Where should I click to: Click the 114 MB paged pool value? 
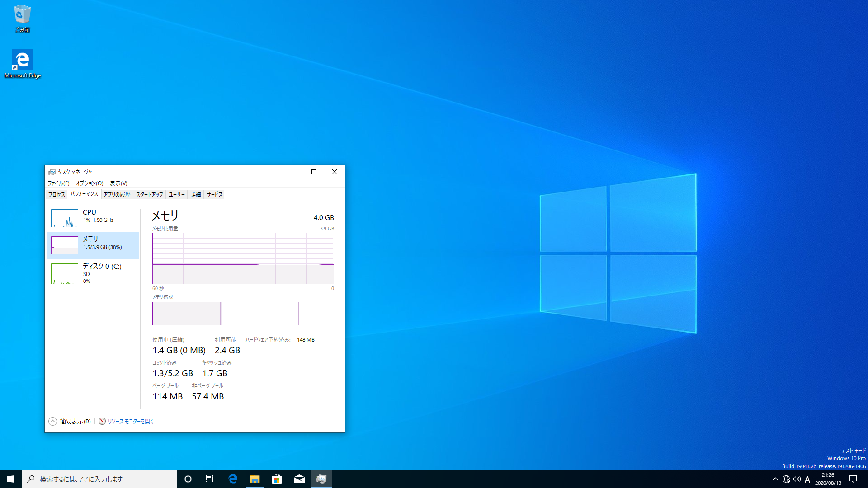click(x=168, y=397)
